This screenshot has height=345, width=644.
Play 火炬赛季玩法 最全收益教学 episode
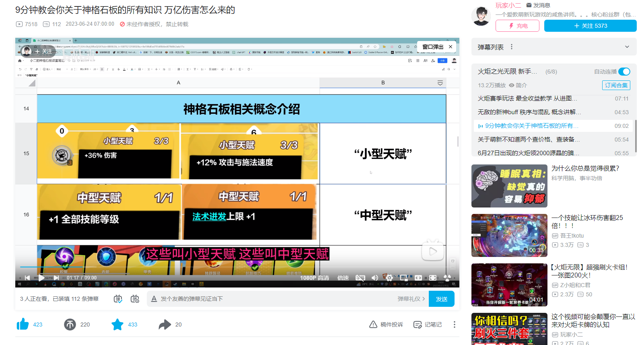[x=553, y=99]
